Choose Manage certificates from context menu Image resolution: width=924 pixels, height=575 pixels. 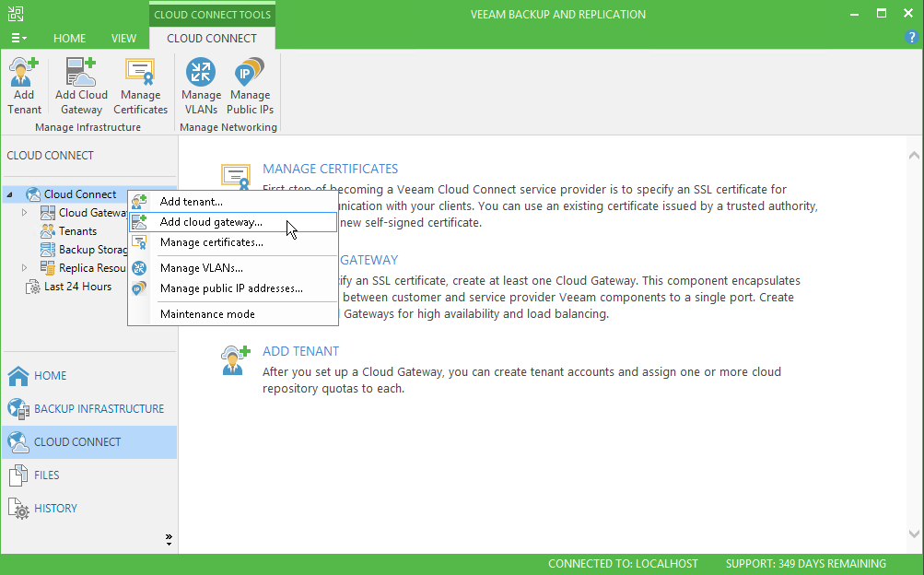[x=233, y=242]
